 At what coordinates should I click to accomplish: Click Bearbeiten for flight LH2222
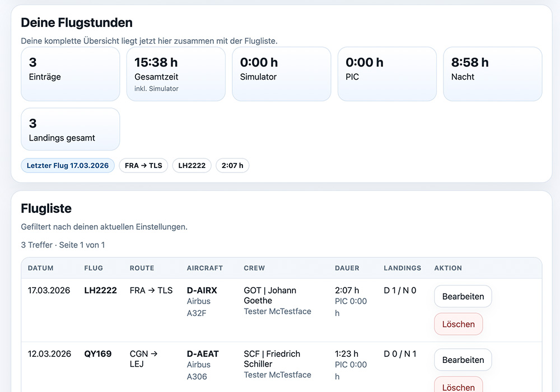[463, 296]
